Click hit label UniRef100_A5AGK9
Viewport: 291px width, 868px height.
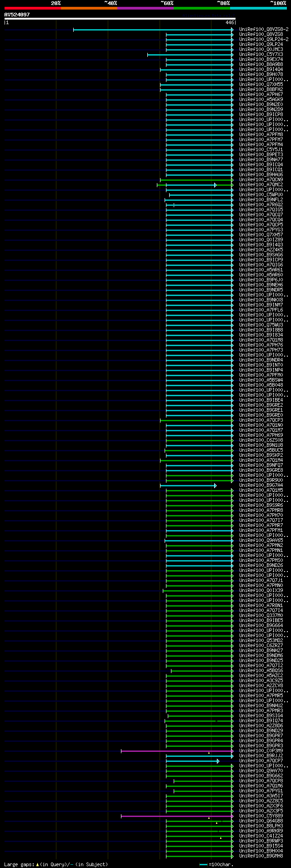261,99
